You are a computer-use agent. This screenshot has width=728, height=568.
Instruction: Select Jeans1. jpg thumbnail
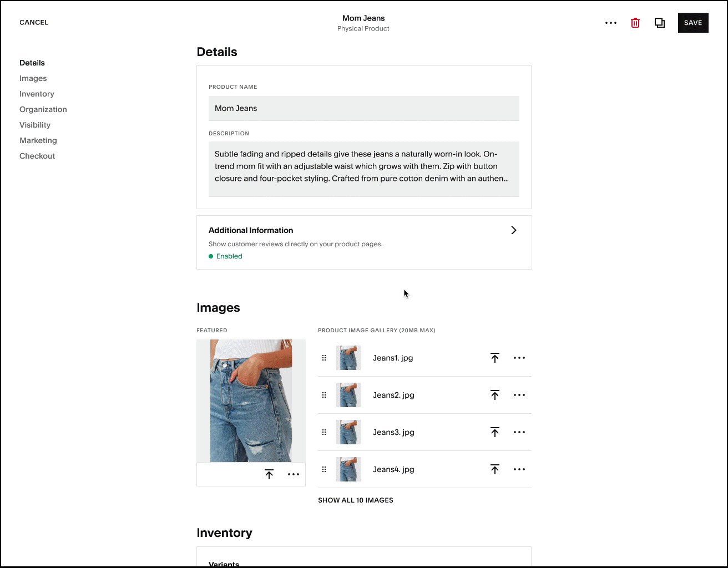click(x=348, y=358)
